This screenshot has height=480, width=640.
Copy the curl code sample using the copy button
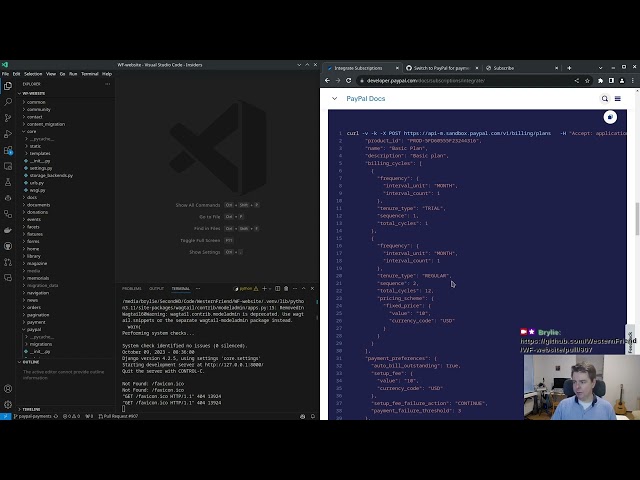tap(610, 117)
